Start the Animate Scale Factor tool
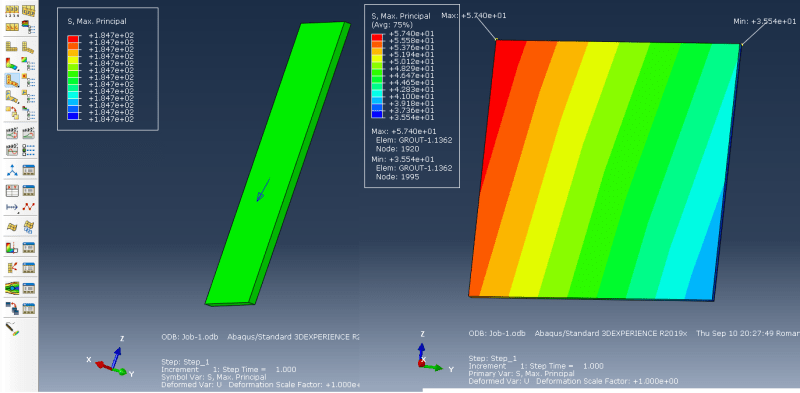 click(12, 134)
